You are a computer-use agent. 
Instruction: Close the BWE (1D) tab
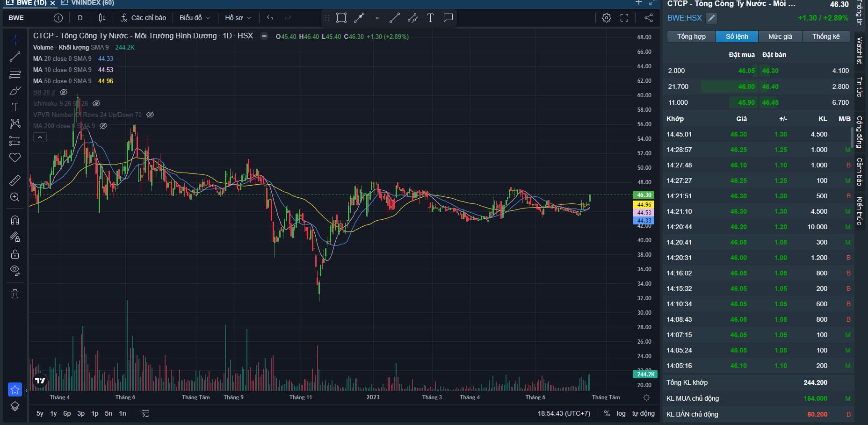tap(53, 3)
